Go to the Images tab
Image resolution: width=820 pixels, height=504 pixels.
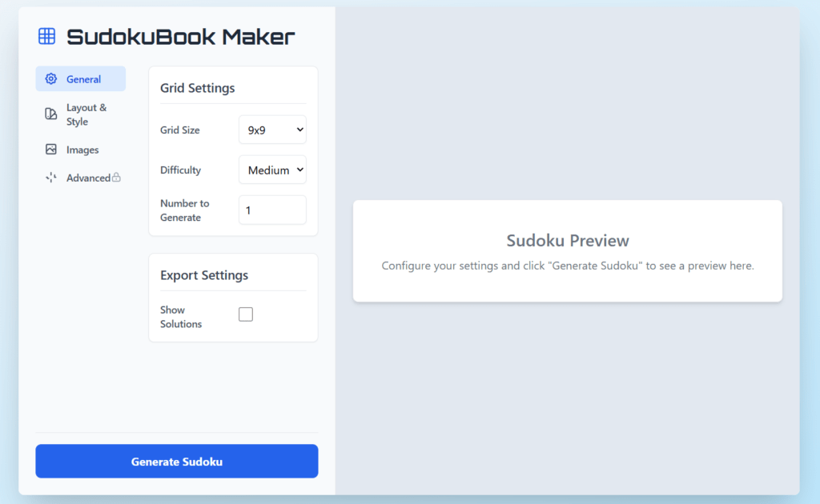pyautogui.click(x=81, y=150)
